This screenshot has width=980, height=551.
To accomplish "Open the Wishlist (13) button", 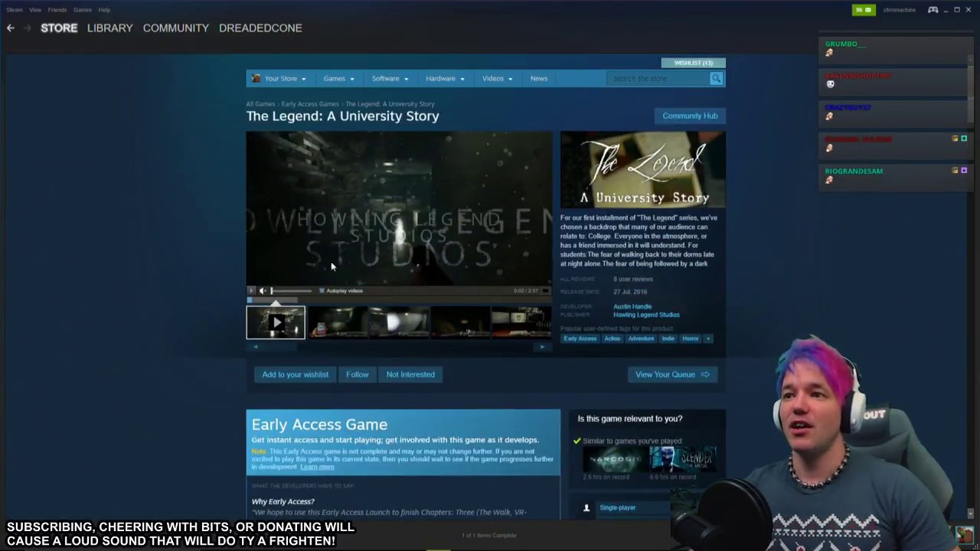I will [693, 63].
